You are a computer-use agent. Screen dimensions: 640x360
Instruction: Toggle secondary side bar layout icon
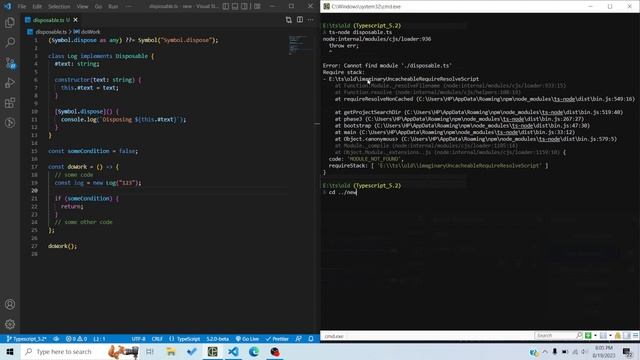[x=244, y=7]
